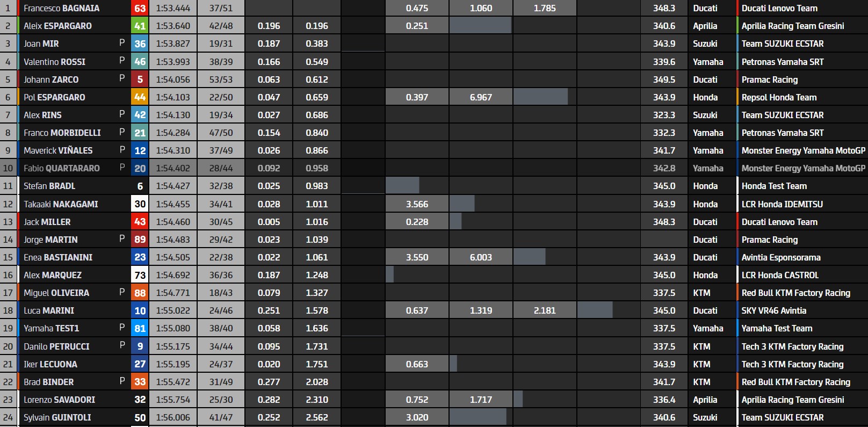
Task: Select rider name Luca MARINI
Action: (x=49, y=310)
